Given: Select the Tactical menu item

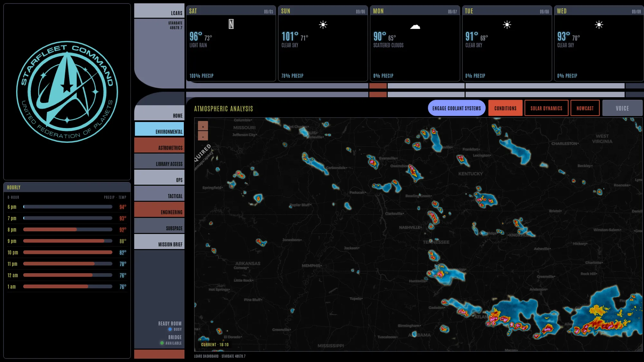Looking at the screenshot, I should 159,193.
